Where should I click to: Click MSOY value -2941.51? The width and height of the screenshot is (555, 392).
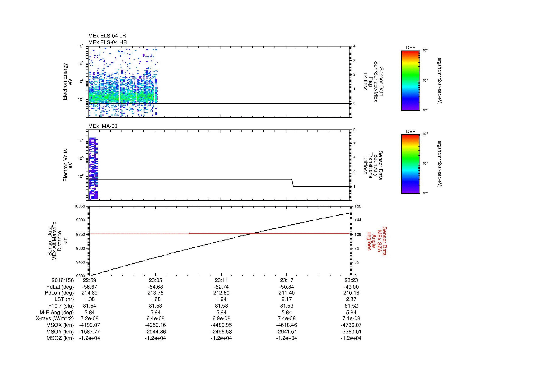point(286,332)
